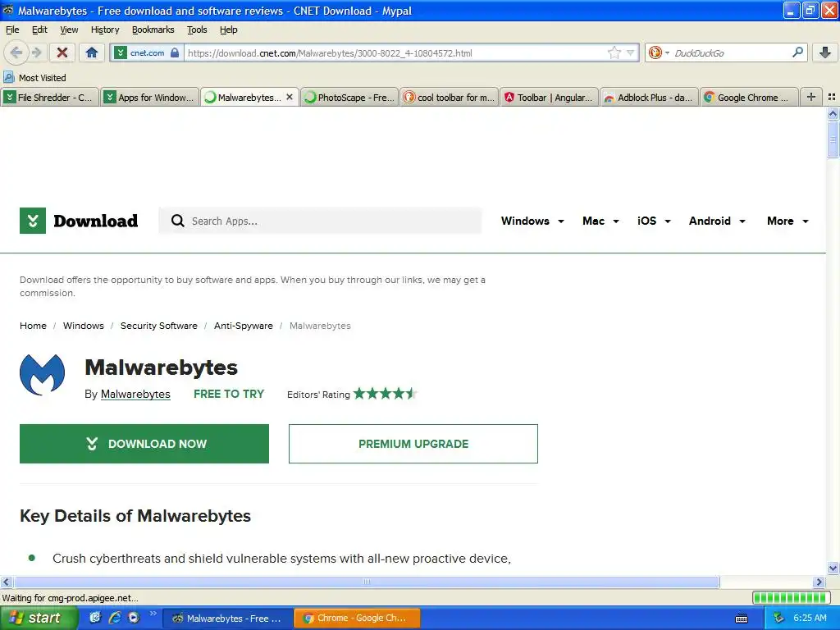This screenshot has height=630, width=840.
Task: Click the Security Software breadcrumb link
Action: point(159,326)
